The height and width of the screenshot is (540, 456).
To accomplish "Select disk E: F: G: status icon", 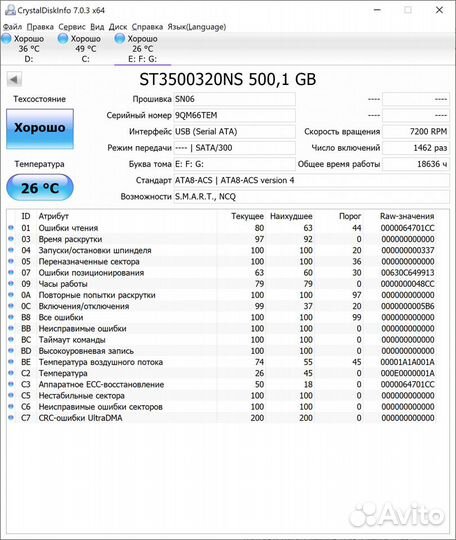I will [120, 39].
